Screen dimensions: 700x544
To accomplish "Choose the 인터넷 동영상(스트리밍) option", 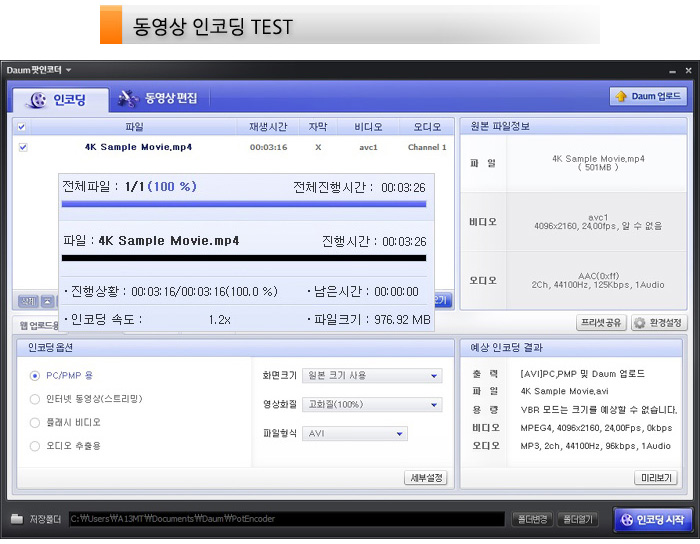I will tap(36, 399).
